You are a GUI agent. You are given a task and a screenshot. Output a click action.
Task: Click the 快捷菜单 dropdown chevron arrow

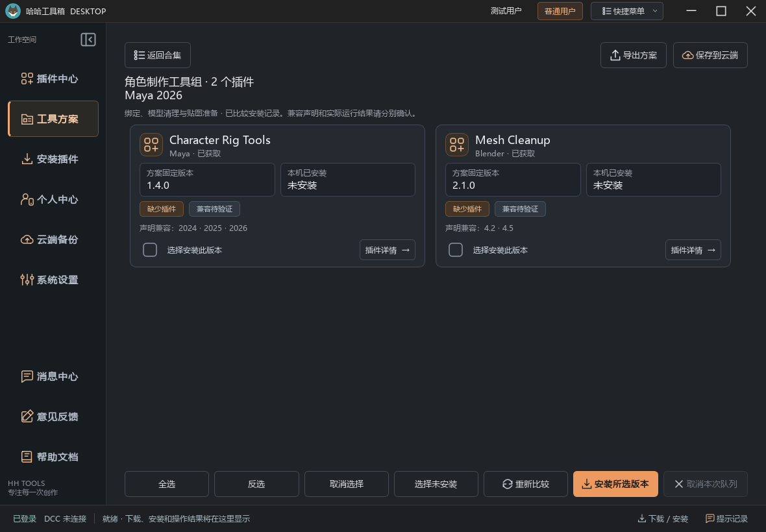click(654, 11)
